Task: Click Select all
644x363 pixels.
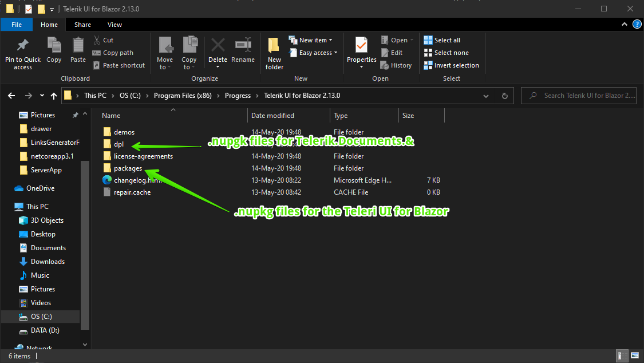Action: [x=442, y=40]
